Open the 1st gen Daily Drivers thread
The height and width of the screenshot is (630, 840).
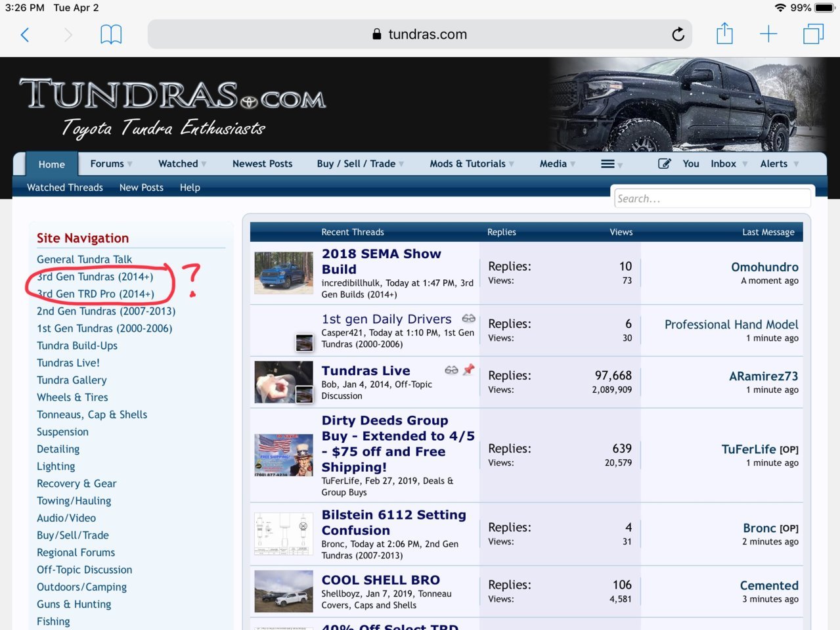pyautogui.click(x=387, y=319)
